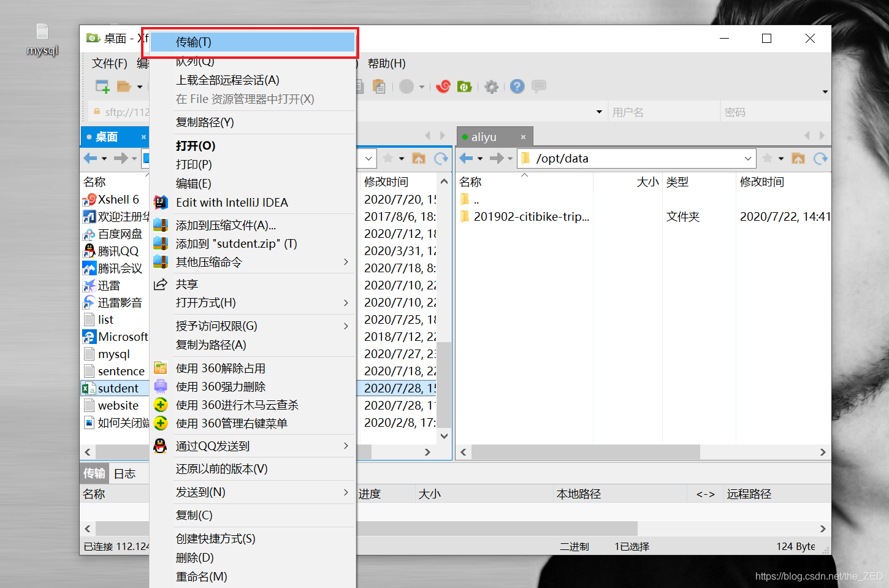The height and width of the screenshot is (588, 889).
Task: Switch to the 传输 transfers tab
Action: (94, 473)
